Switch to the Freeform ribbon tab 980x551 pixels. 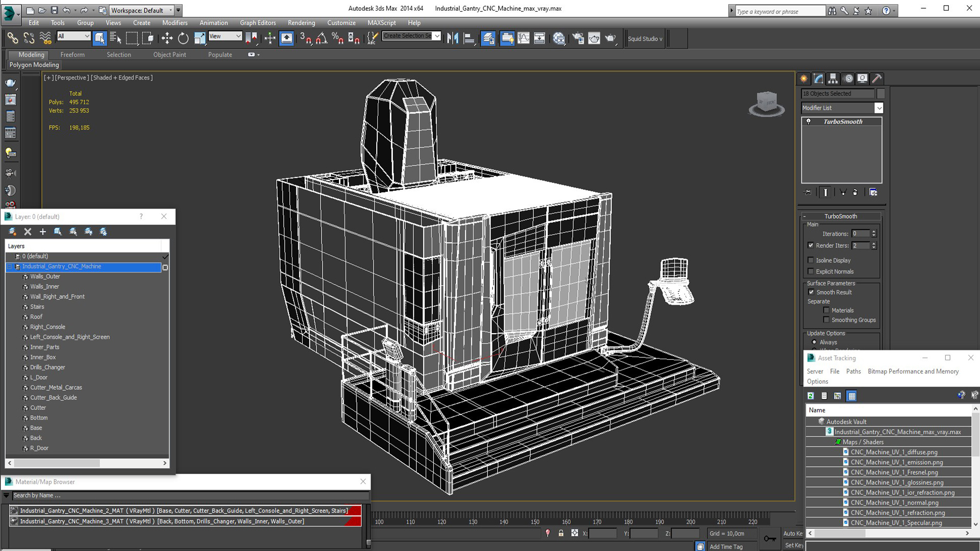point(72,55)
